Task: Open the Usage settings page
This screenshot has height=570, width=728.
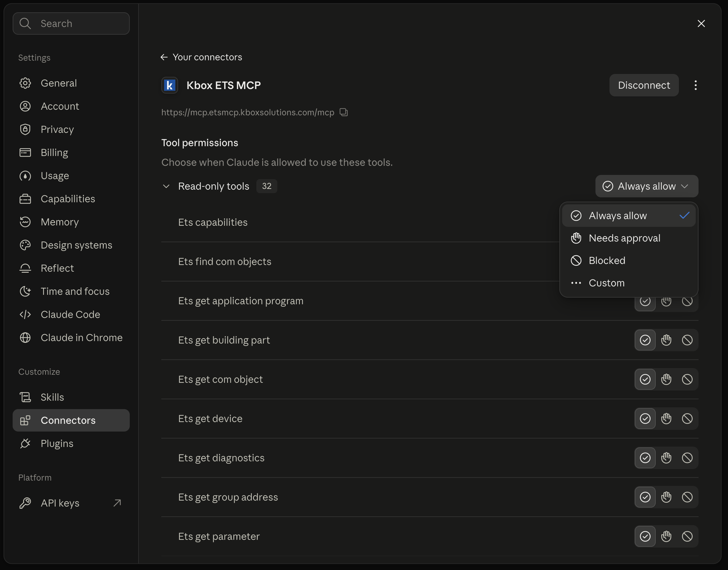Action: [x=71, y=175]
